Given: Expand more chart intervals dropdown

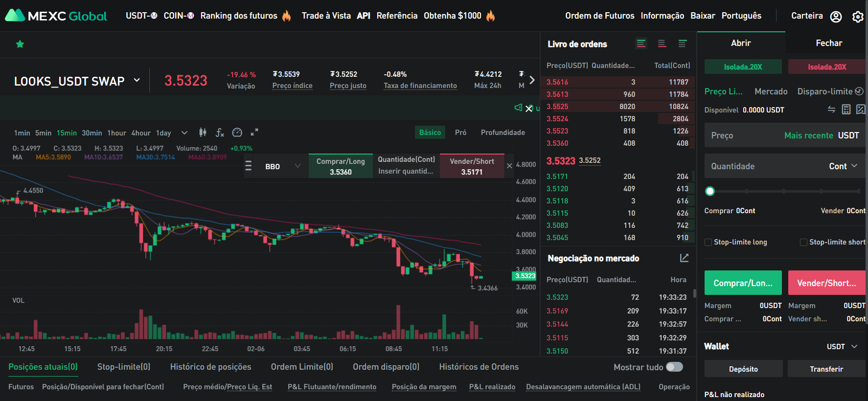Looking at the screenshot, I should (184, 133).
